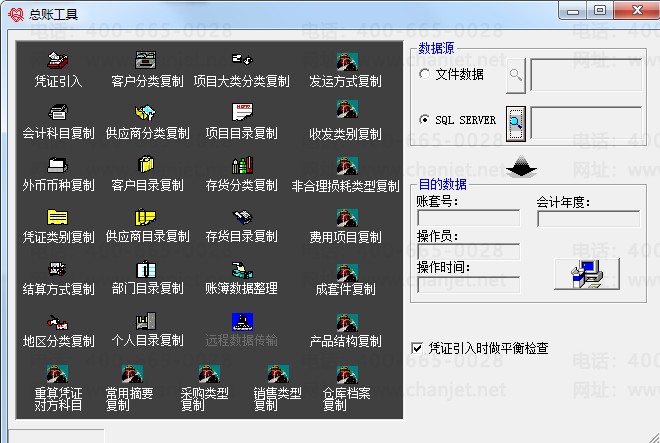The image size is (660, 443).
Task: Select the SQL SERVER radio option
Action: [x=425, y=120]
